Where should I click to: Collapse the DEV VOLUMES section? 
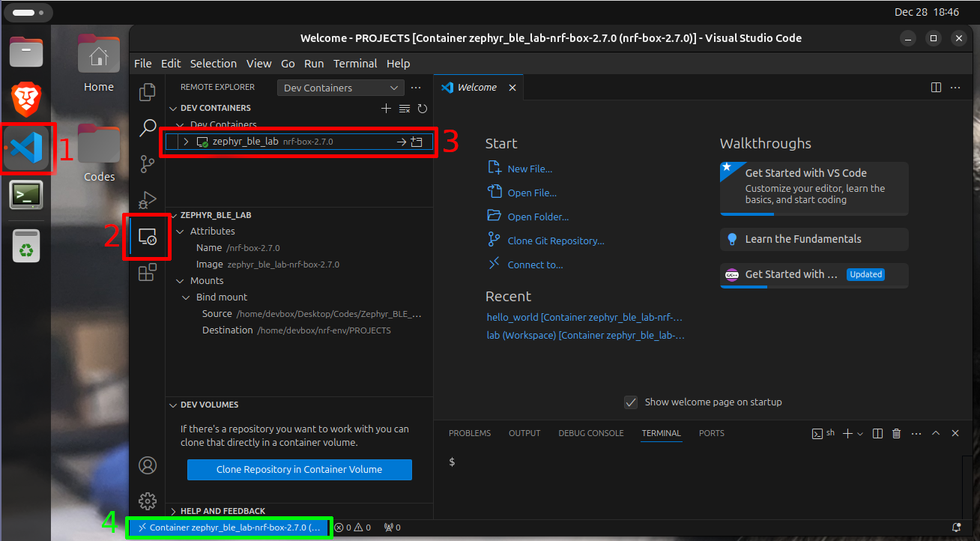pyautogui.click(x=172, y=405)
